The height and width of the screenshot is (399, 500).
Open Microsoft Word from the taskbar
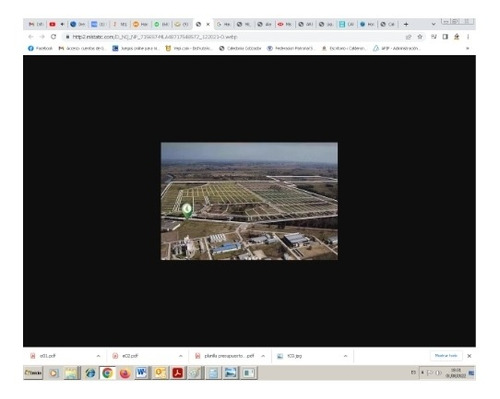[x=141, y=373]
